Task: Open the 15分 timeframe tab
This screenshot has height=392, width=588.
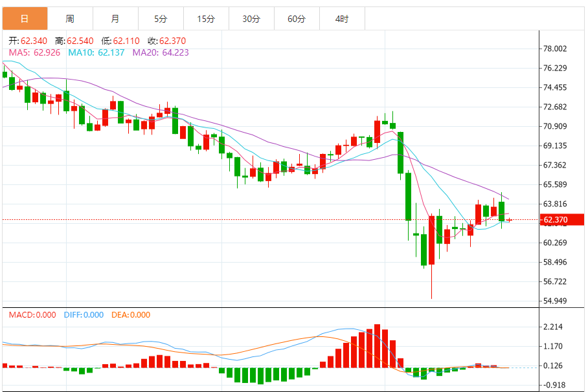Action: 206,18
